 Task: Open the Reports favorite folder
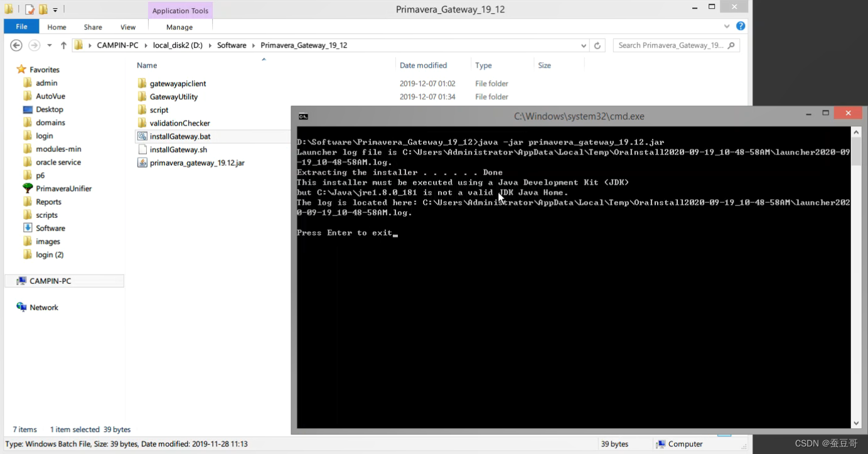(x=48, y=202)
